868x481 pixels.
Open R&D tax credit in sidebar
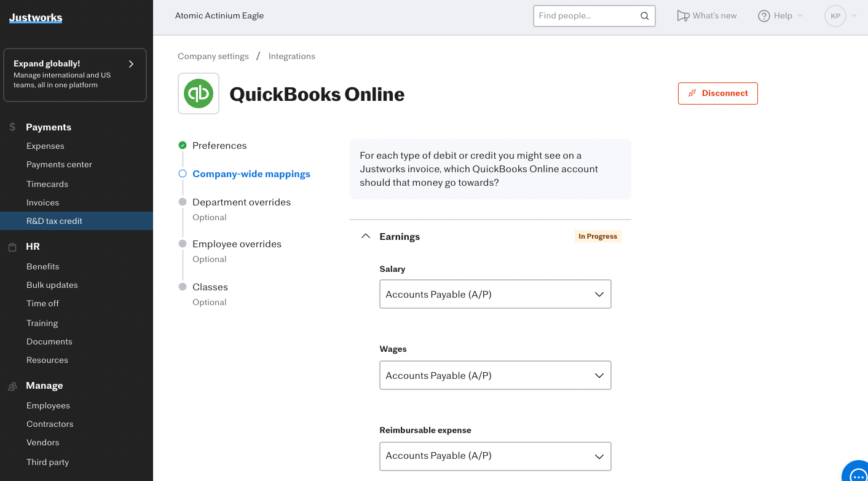coord(54,221)
